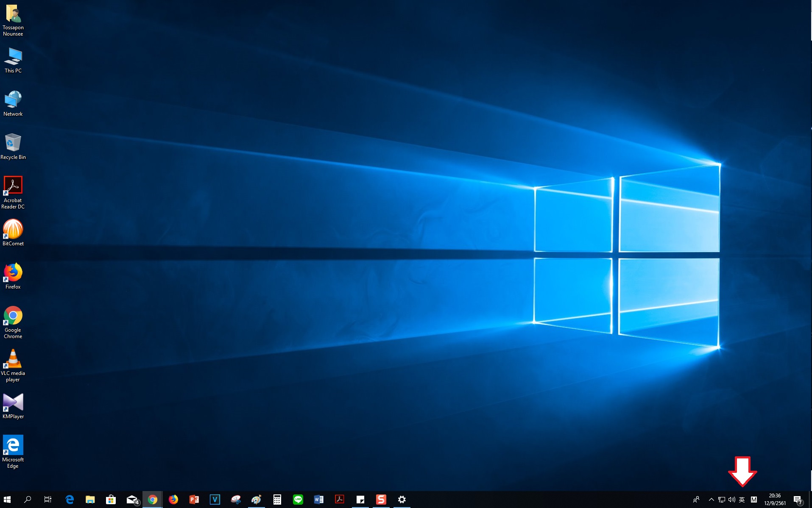Launch Firefox from the taskbar

click(173, 500)
